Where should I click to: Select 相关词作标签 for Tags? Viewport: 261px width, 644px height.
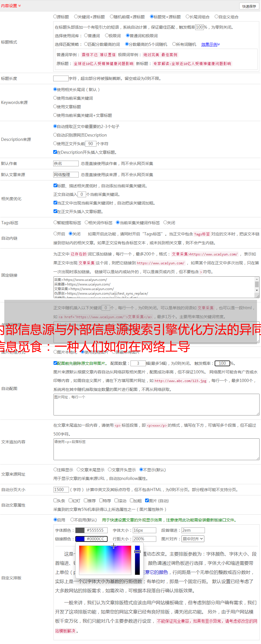pos(87,222)
